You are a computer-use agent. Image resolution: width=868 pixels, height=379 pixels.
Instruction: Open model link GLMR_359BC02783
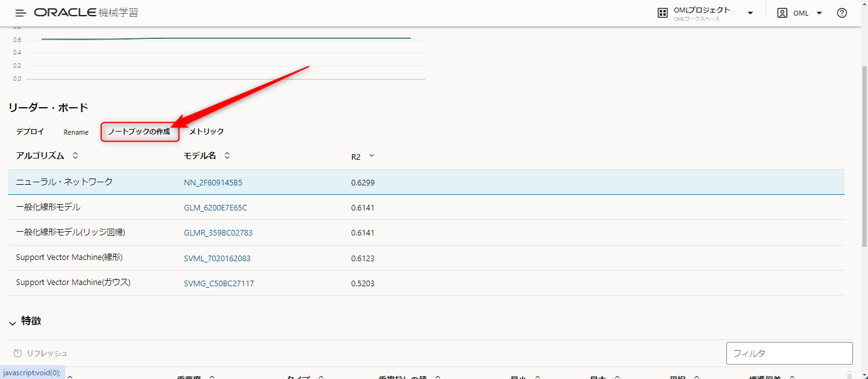tap(218, 232)
